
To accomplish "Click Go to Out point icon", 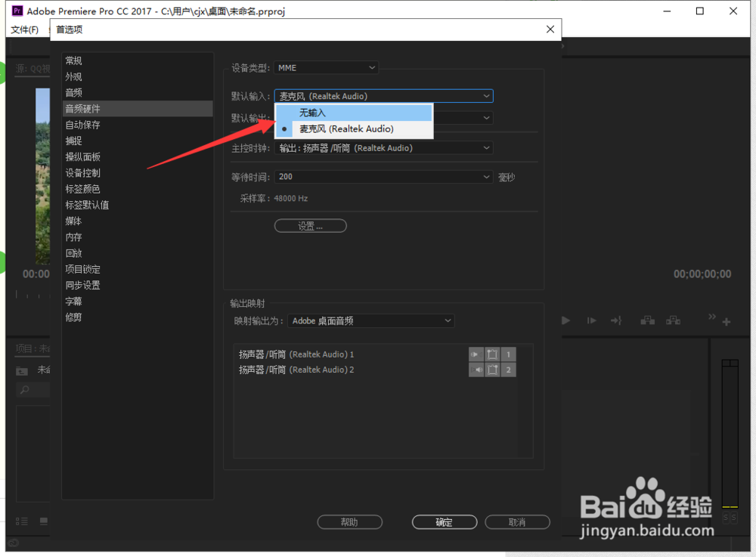I will click(616, 320).
